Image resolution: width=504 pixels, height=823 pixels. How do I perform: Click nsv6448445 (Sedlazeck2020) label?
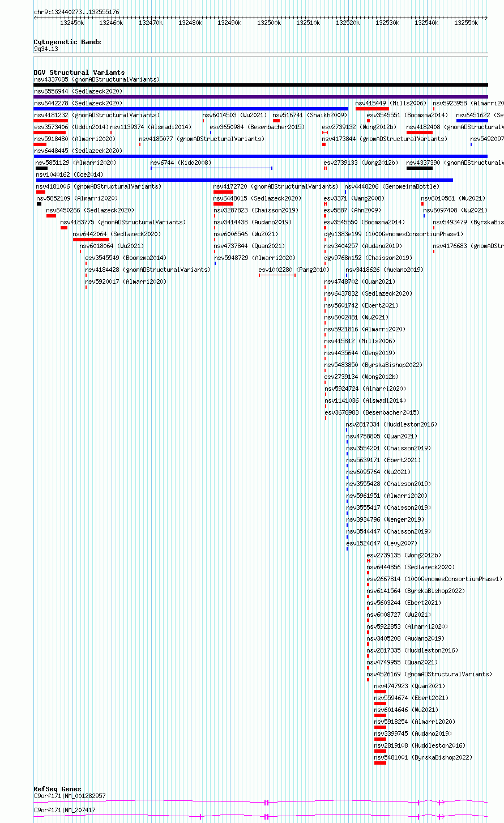(x=78, y=151)
